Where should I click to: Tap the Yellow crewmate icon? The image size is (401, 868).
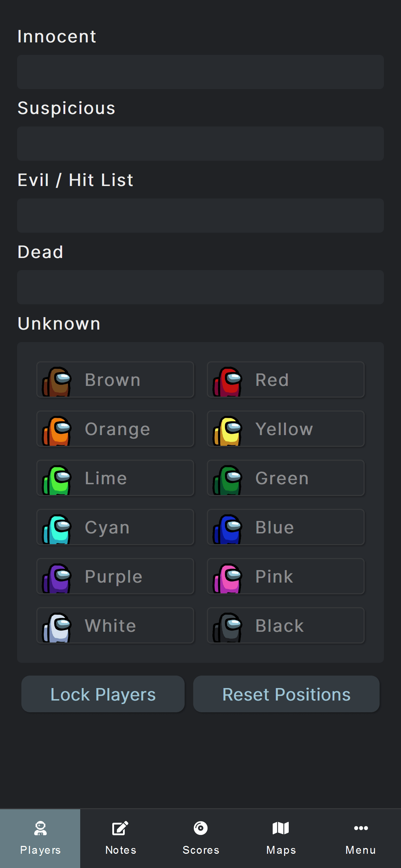click(x=227, y=431)
